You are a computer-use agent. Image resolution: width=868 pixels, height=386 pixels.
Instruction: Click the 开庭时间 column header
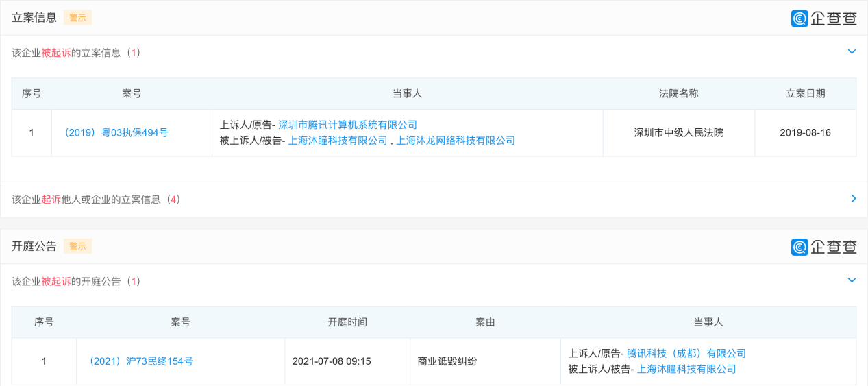[x=347, y=322]
